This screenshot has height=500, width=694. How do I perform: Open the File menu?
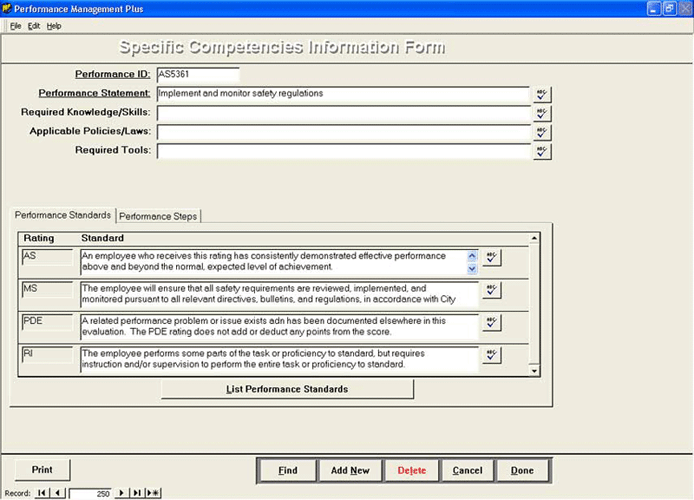point(15,25)
